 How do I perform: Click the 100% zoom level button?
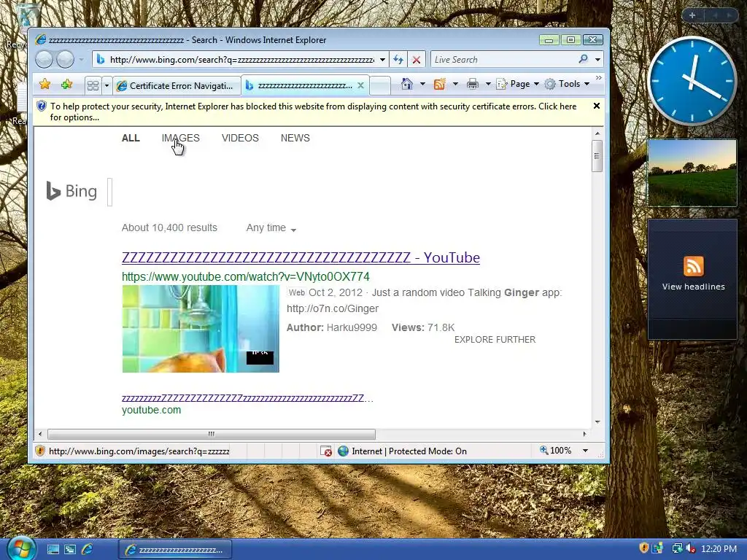(556, 451)
